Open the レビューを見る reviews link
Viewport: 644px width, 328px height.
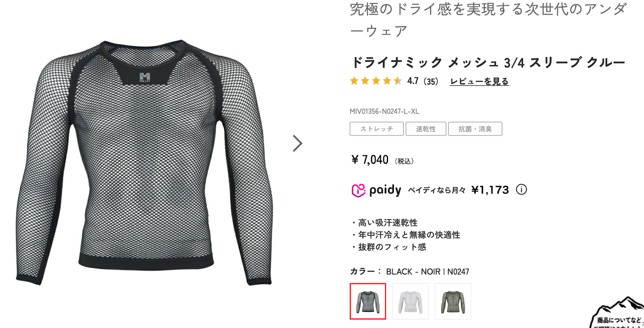479,81
